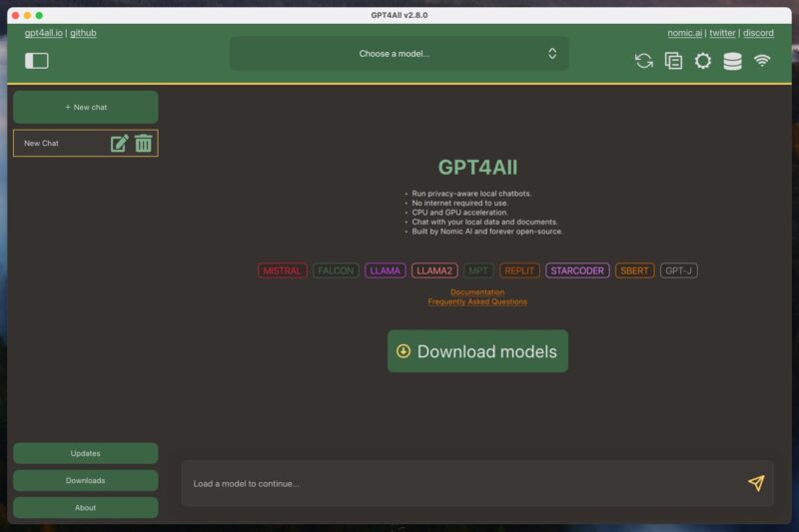Image resolution: width=799 pixels, height=532 pixels.
Task: Click the model selector up-down arrows
Action: [x=552, y=54]
